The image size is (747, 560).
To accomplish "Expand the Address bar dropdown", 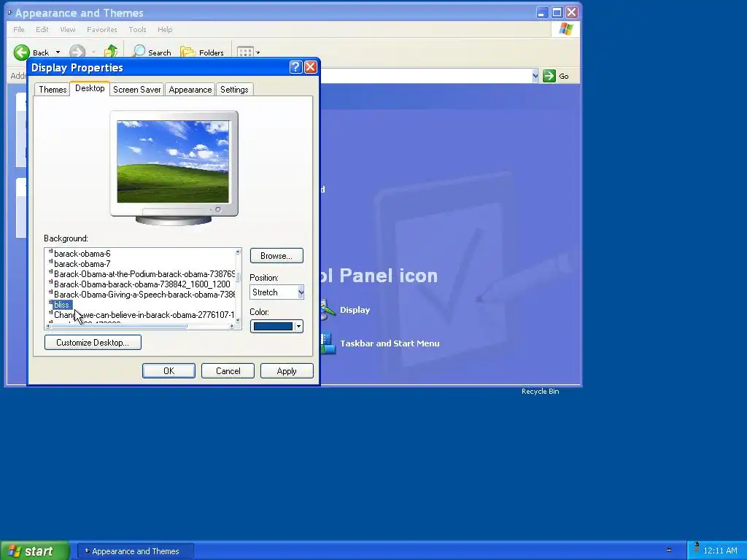I will [535, 76].
